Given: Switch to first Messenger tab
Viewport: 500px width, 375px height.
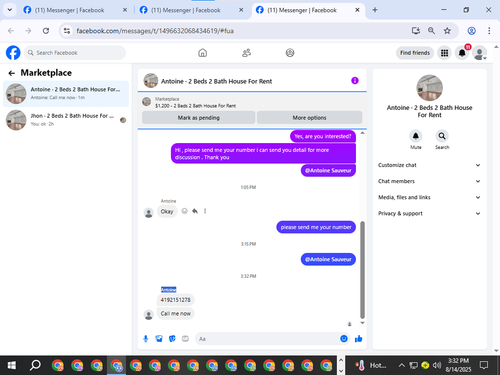Looking at the screenshot, I should click(x=75, y=10).
